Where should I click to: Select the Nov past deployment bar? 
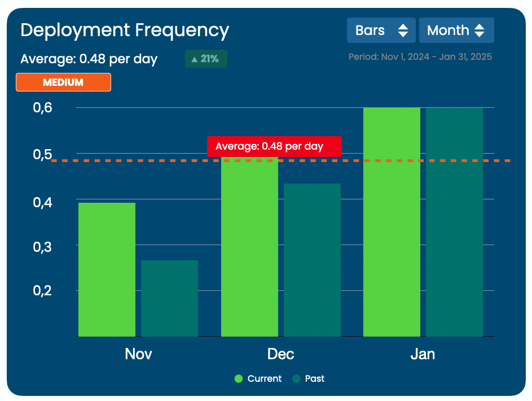click(x=169, y=298)
